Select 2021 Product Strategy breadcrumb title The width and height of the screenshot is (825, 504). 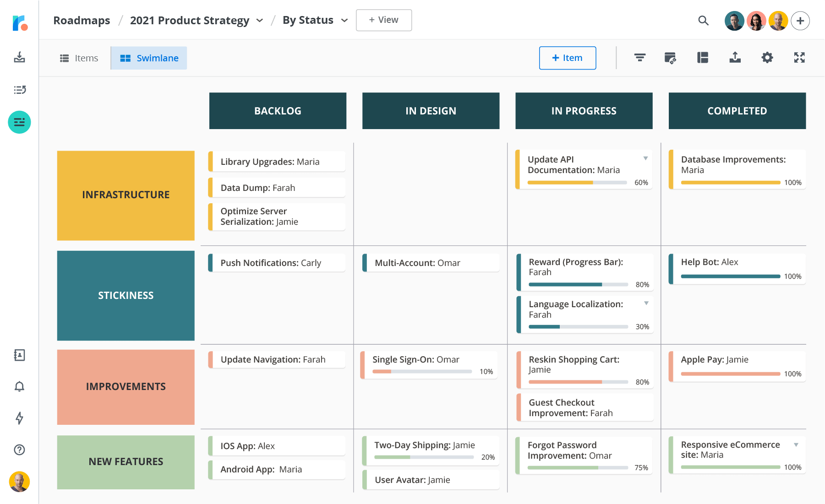pos(190,21)
